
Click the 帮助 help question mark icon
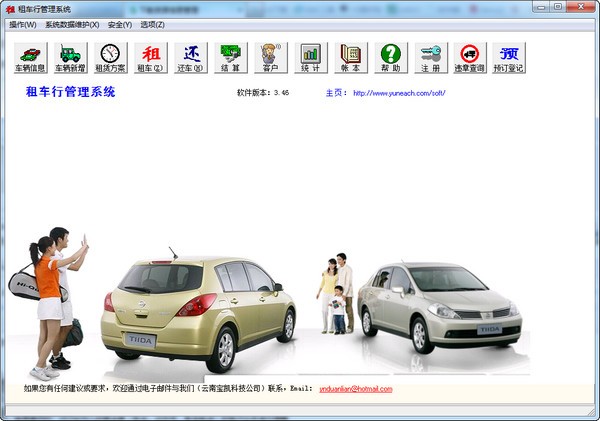(x=390, y=58)
